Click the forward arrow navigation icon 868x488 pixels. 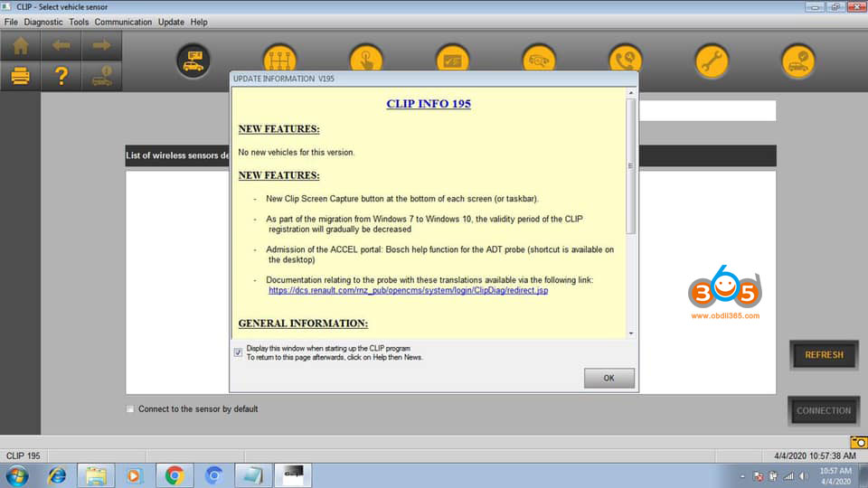(101, 45)
